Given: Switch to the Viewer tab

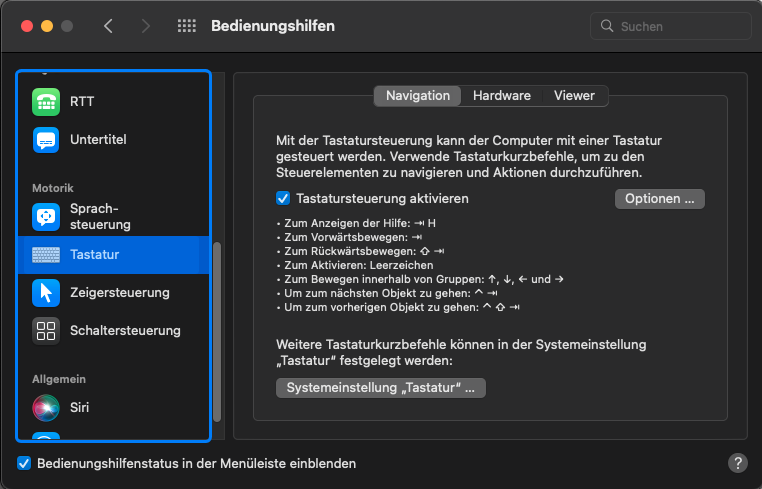Looking at the screenshot, I should click(574, 96).
